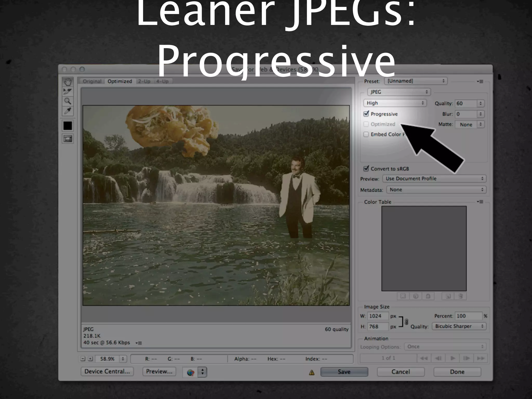Click the height field showing 768
Image resolution: width=532 pixels, height=399 pixels.
[378, 327]
